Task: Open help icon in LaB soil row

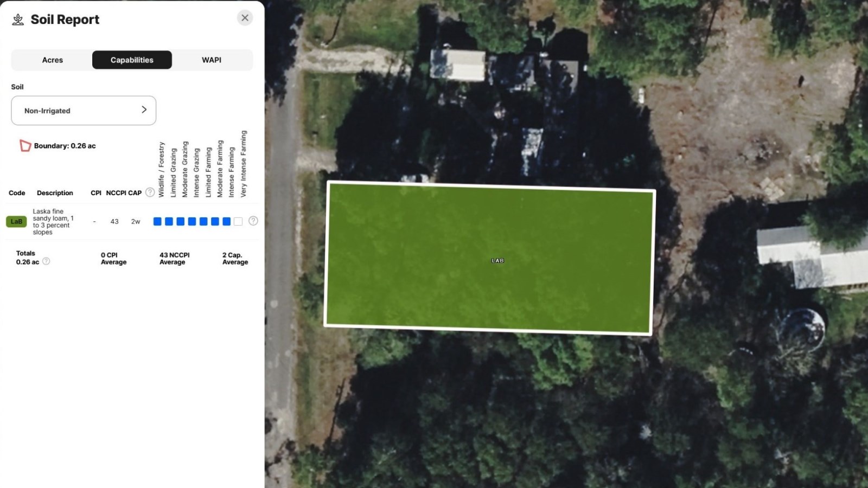Action: [x=253, y=221]
